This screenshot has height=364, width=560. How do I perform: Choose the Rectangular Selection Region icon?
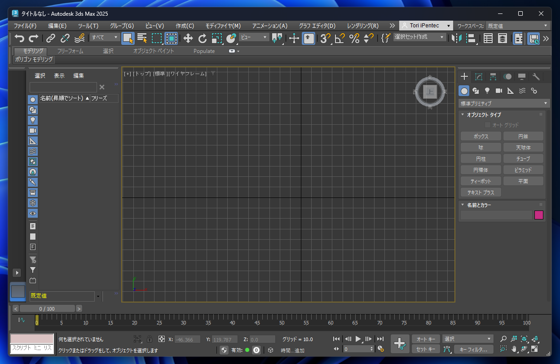[x=157, y=38]
